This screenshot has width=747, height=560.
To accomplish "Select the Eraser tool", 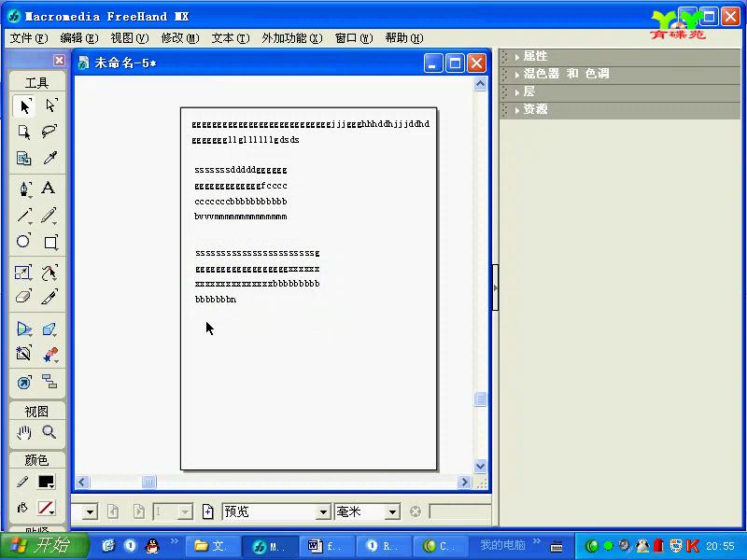I will coord(24,297).
